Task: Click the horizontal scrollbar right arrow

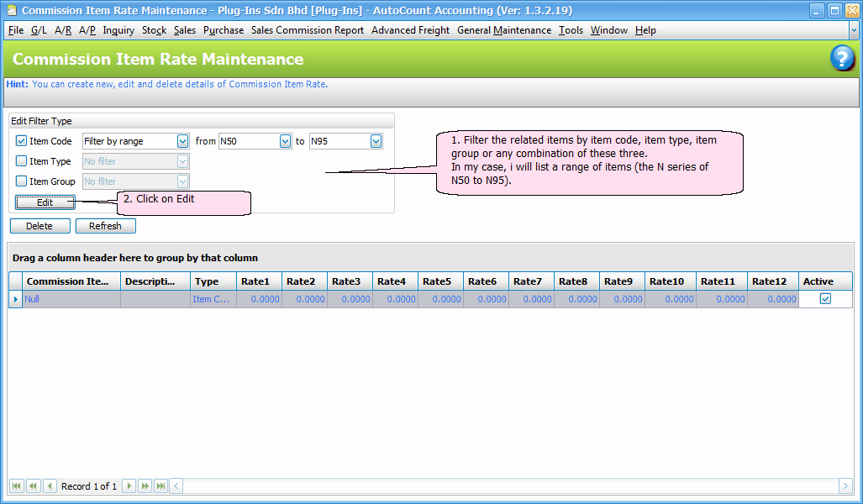Action: pos(845,486)
